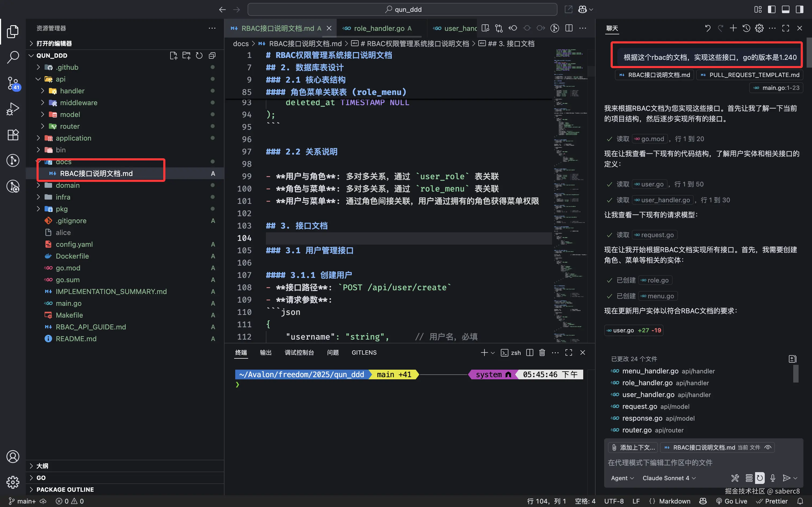The image size is (812, 507).
Task: Refresh the explorer file tree
Action: pyautogui.click(x=199, y=56)
